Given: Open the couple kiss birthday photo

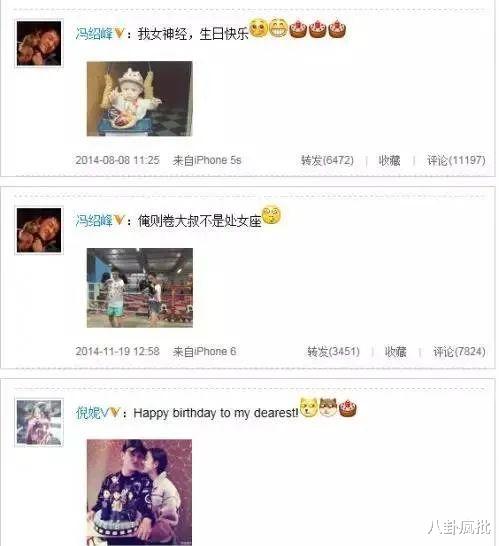Looking at the screenshot, I should click(x=139, y=492).
